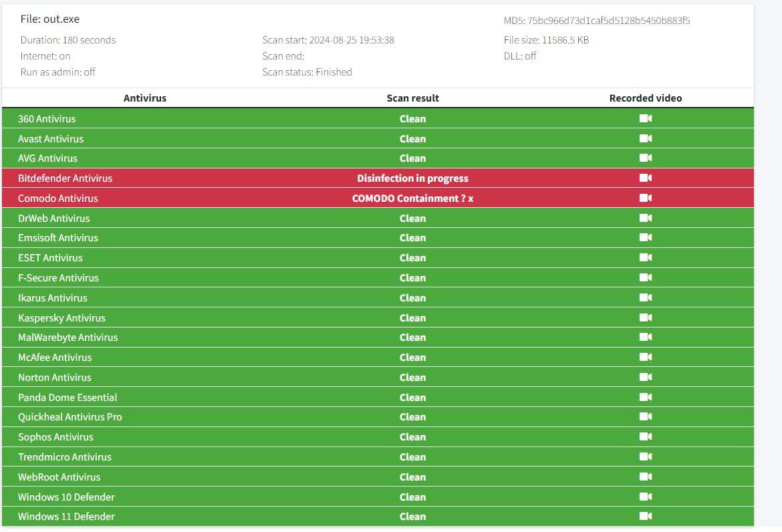Image resolution: width=782 pixels, height=532 pixels.
Task: Click the Scan end label
Action: point(283,56)
